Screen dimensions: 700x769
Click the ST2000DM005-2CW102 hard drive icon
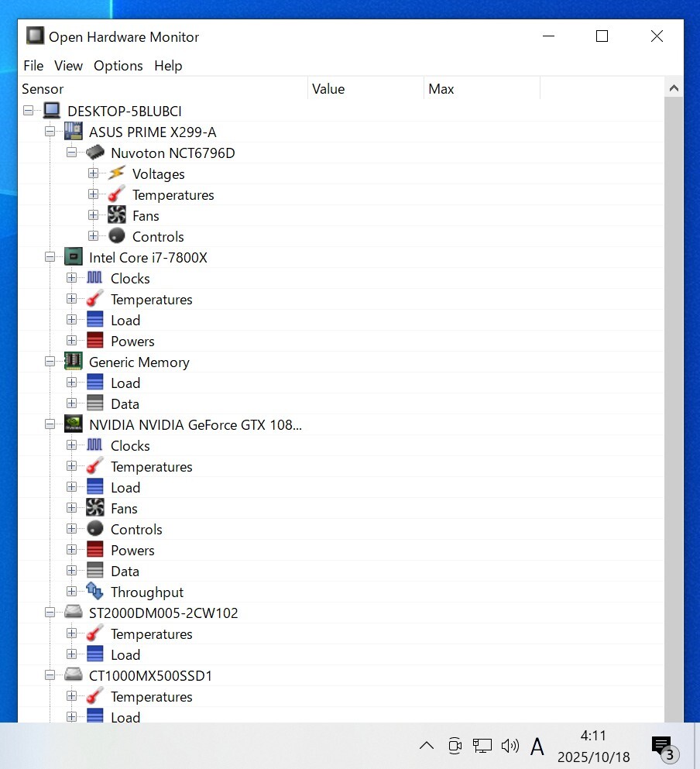73,612
